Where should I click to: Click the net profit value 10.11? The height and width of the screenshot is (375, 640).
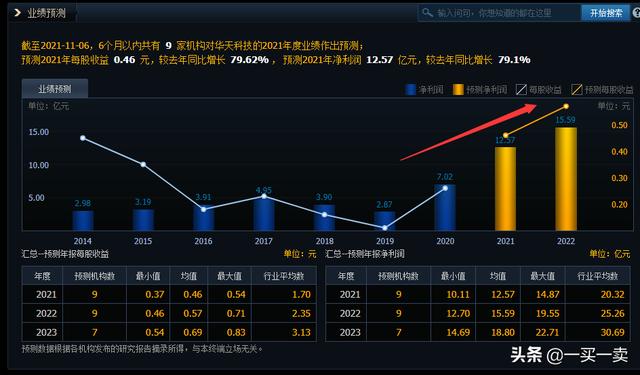click(458, 295)
